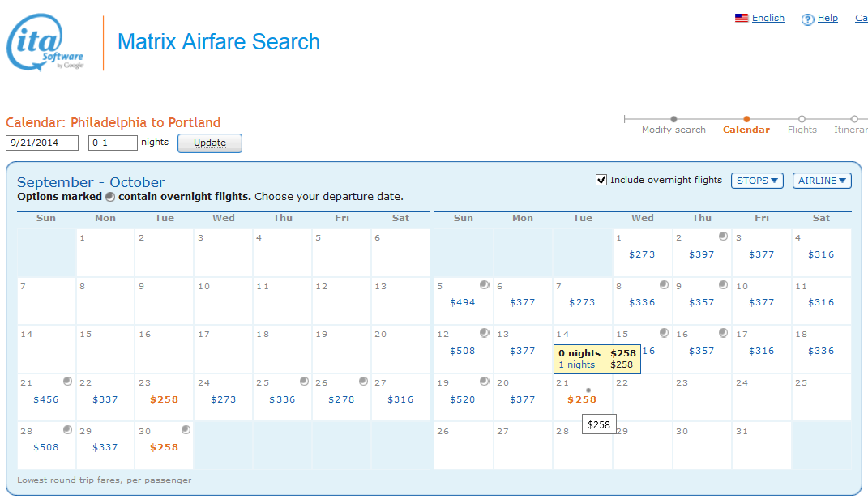
Task: Go to the Modify search step
Action: click(673, 130)
